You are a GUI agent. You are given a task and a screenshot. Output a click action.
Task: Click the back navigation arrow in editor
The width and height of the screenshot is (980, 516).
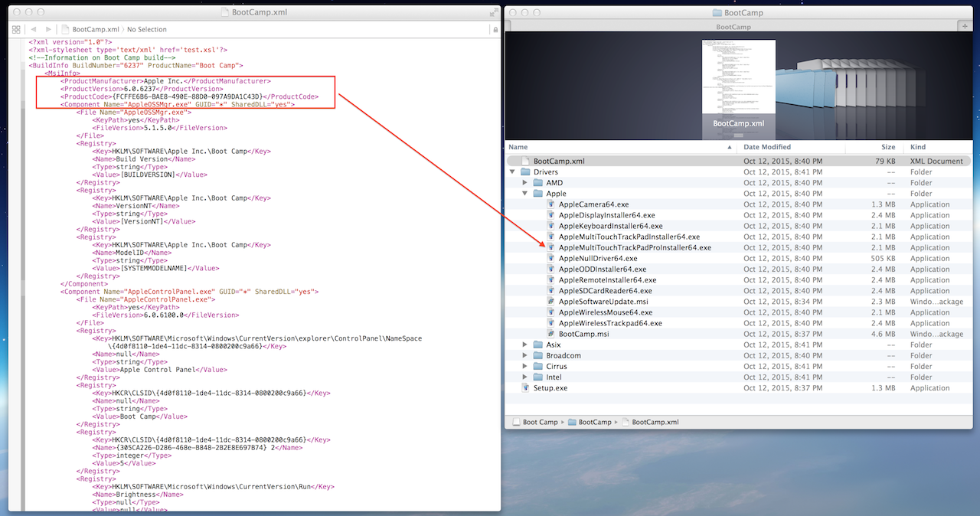tap(33, 29)
